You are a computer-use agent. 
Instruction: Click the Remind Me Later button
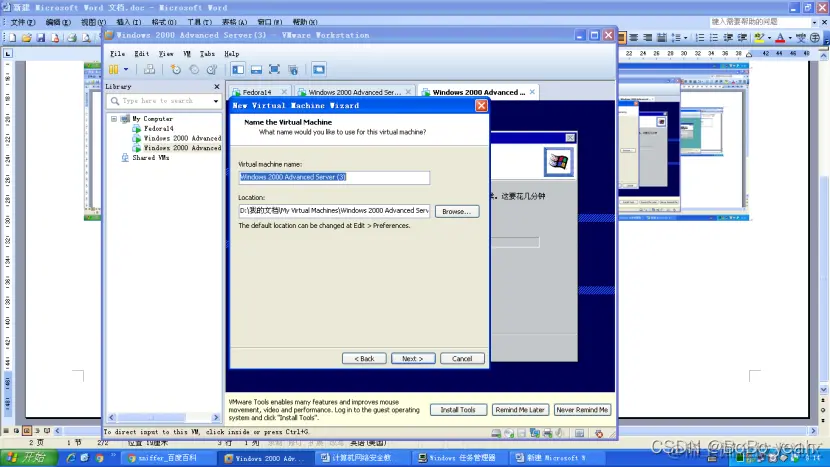520,410
